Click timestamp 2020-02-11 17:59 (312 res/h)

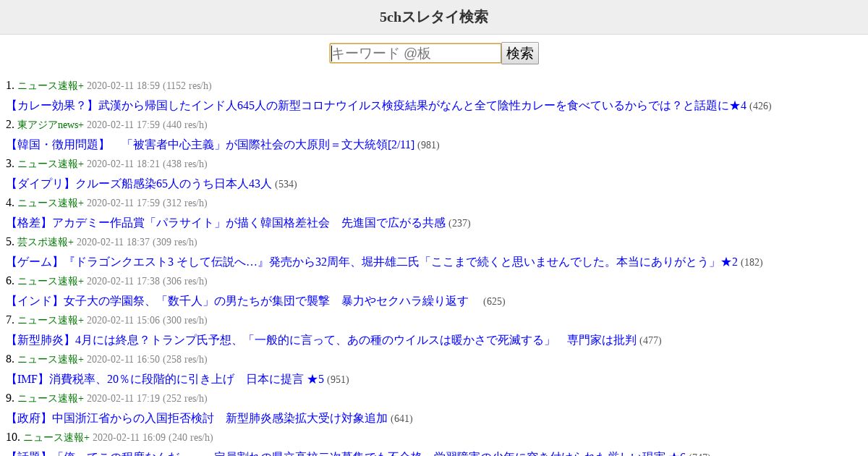click(147, 203)
